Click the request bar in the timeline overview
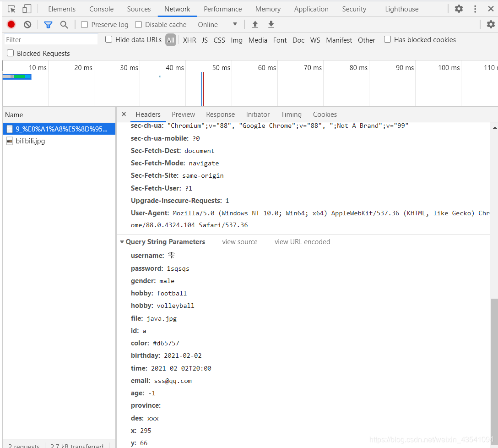This screenshot has height=448, width=498. (x=17, y=76)
